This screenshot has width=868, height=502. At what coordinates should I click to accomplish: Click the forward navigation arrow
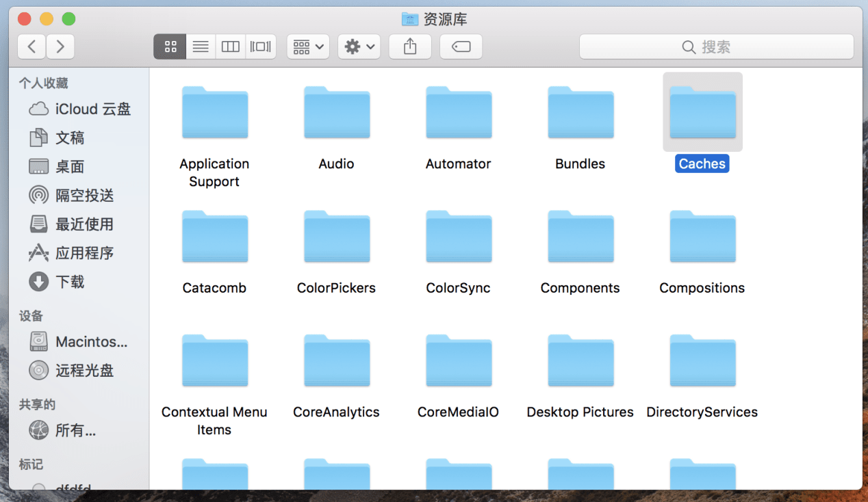(60, 47)
